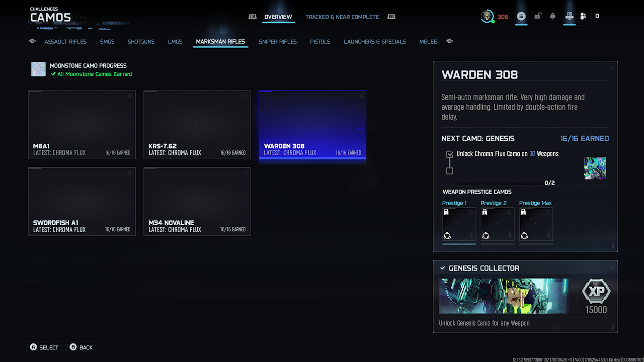Open the Shotguns category
The image size is (644, 362).
coord(141,42)
